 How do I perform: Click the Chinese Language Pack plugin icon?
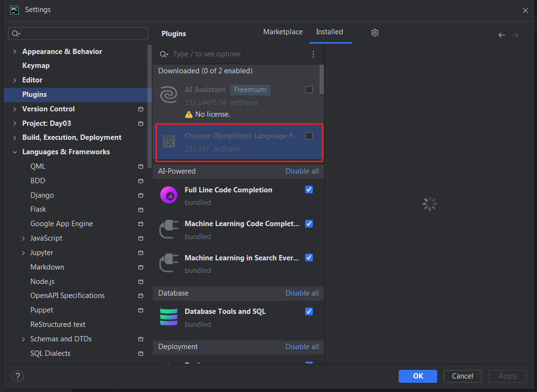point(169,141)
